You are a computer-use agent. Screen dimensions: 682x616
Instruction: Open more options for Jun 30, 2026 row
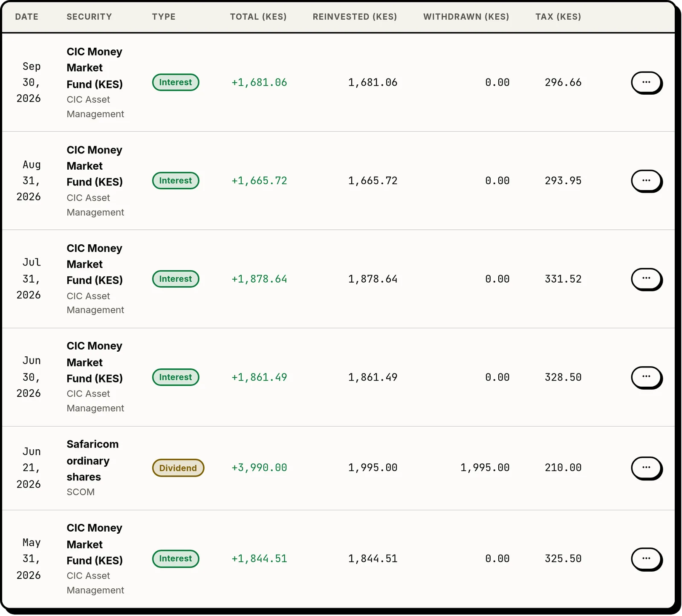coord(646,377)
